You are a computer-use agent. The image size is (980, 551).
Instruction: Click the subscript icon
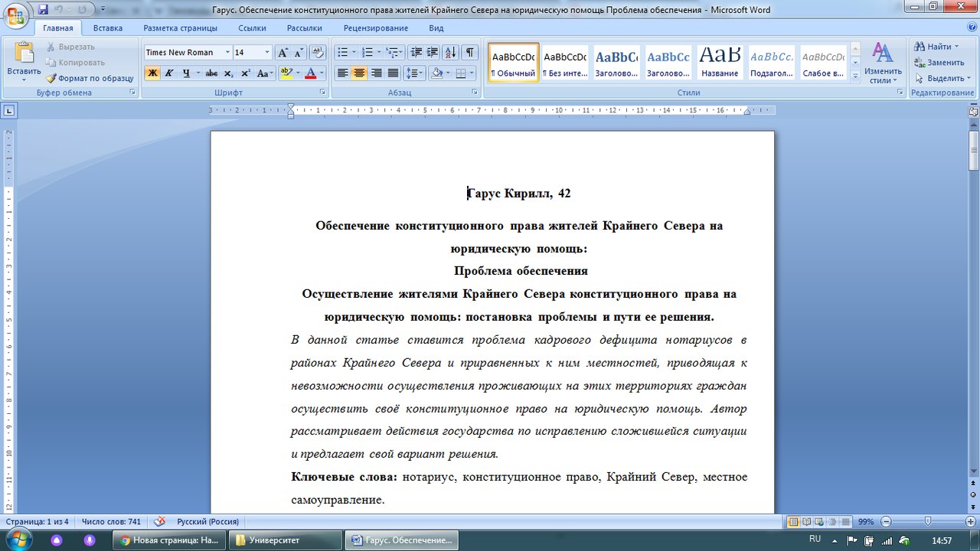[x=228, y=73]
